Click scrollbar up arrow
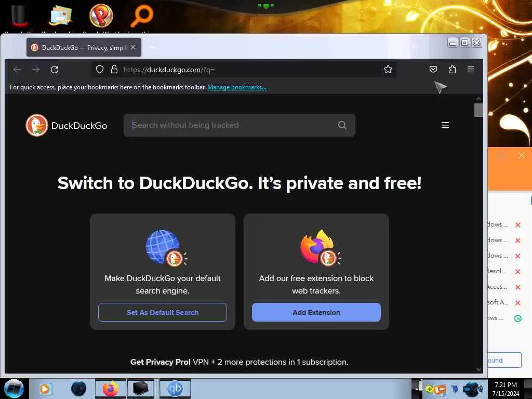The image size is (532, 399). click(478, 99)
